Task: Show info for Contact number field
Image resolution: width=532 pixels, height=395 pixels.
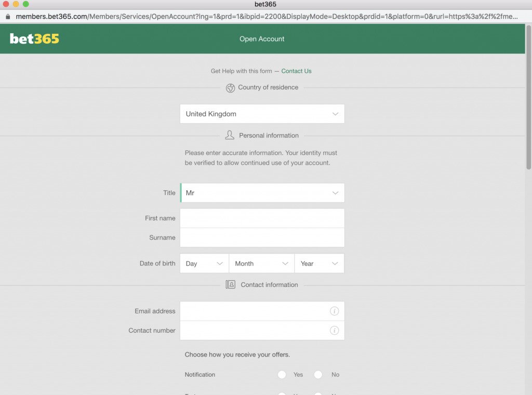Action: (334, 330)
